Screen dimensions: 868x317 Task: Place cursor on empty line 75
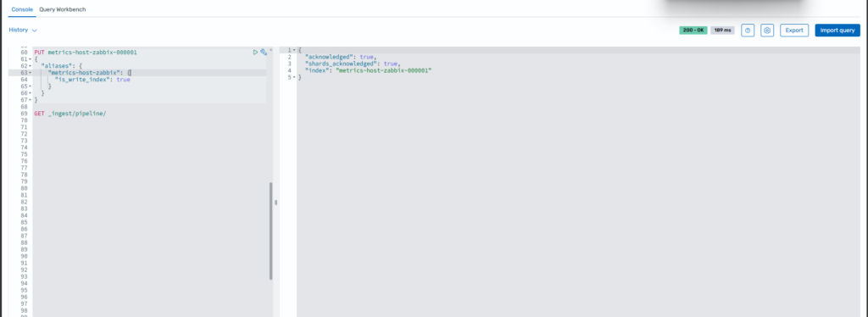click(x=149, y=153)
